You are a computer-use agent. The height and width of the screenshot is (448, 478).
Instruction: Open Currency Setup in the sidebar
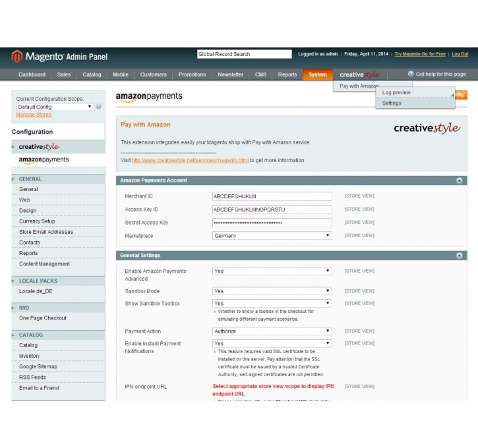(x=58, y=221)
